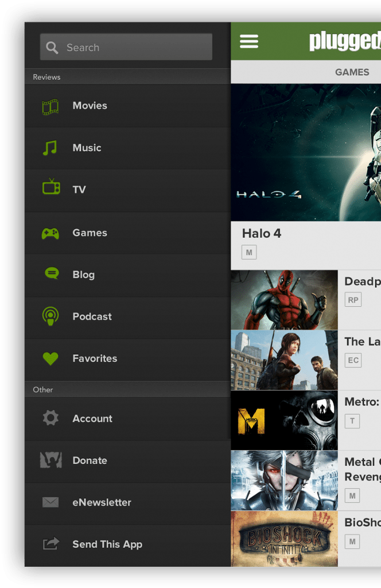Go to the TV reviews section

click(128, 191)
